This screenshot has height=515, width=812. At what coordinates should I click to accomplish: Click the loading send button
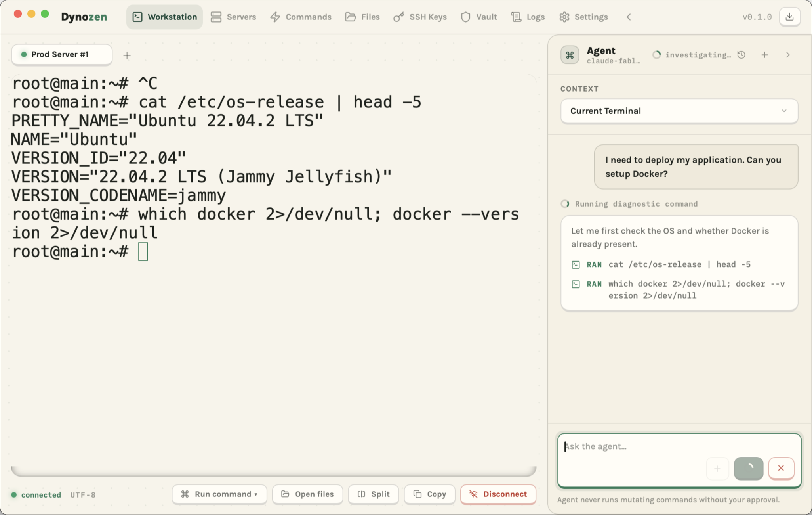748,469
